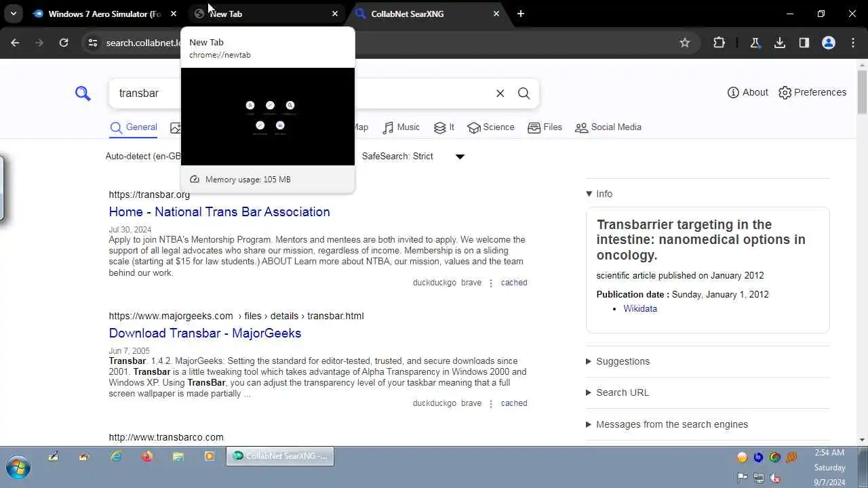868x488 pixels.
Task: Open Download Transbar - MajorGeeks result
Action: click(x=205, y=333)
